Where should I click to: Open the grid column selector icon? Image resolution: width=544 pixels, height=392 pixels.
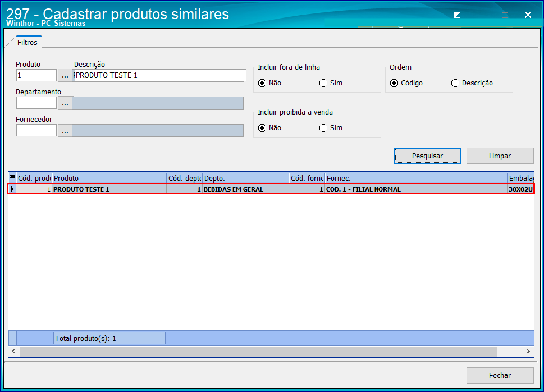click(12, 178)
